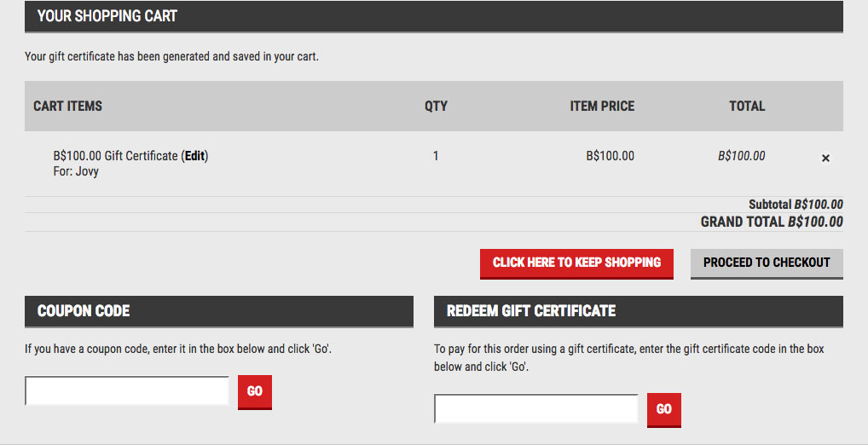Focus the coupon code text box
The width and height of the screenshot is (868, 445).
point(127,390)
